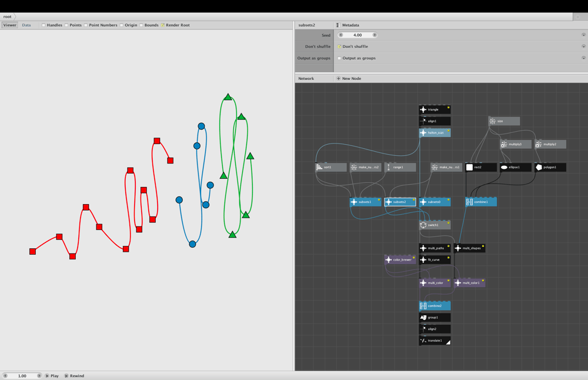Image resolution: width=588 pixels, height=380 pixels.
Task: Click the frame number field
Action: (22, 375)
